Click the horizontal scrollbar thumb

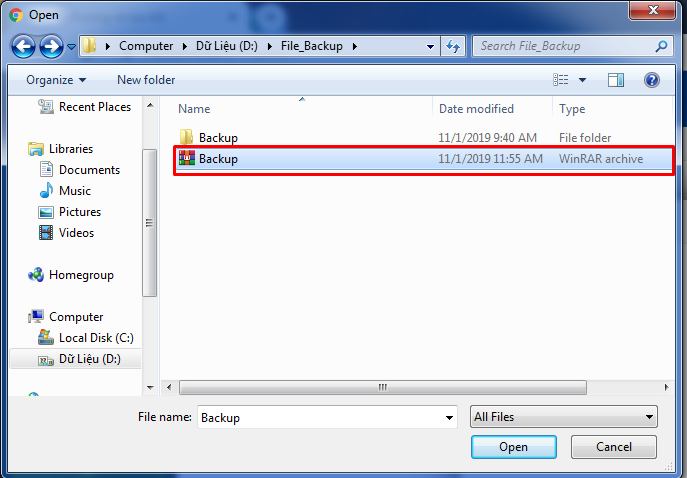point(382,387)
